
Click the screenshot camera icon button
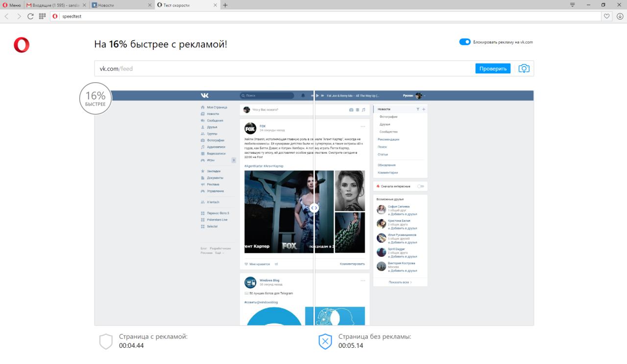point(524,68)
